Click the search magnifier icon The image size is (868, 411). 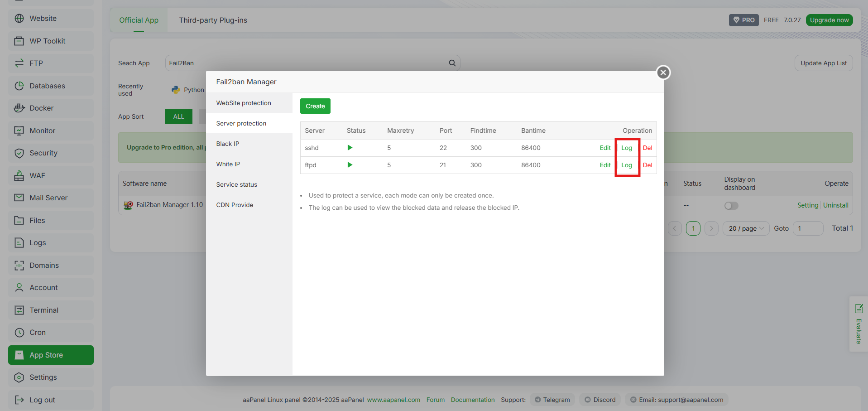coord(452,63)
